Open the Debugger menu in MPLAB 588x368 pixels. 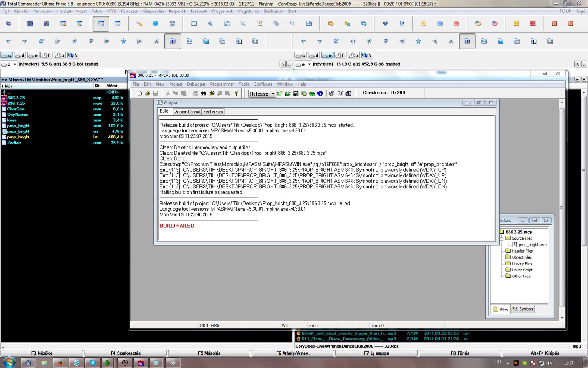pyautogui.click(x=196, y=84)
